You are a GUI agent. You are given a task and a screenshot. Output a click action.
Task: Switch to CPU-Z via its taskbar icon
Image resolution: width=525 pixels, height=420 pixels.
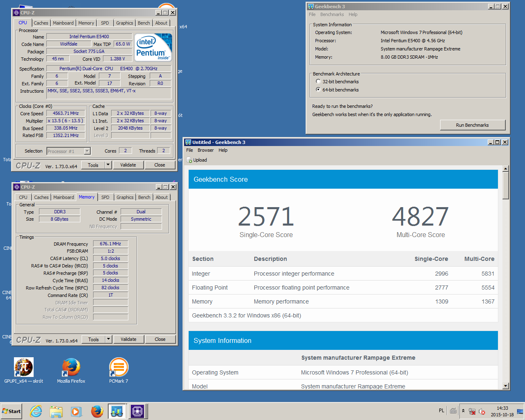pos(137,411)
